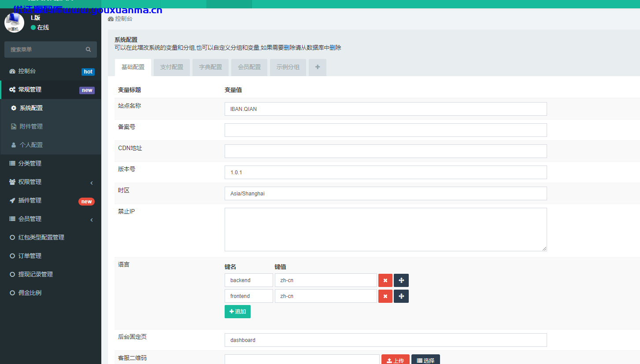Switch to the 字典配置 tab
The width and height of the screenshot is (640, 364).
[x=211, y=67]
